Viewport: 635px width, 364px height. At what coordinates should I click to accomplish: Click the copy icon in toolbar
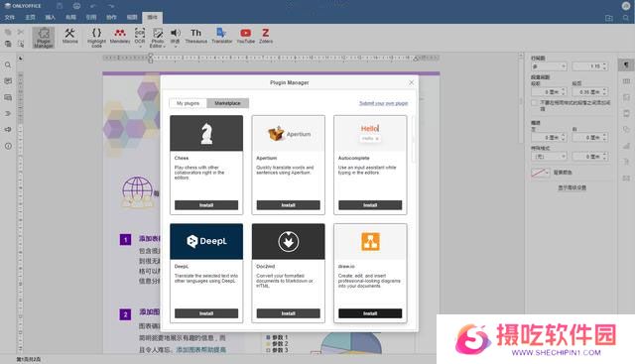tap(8, 32)
